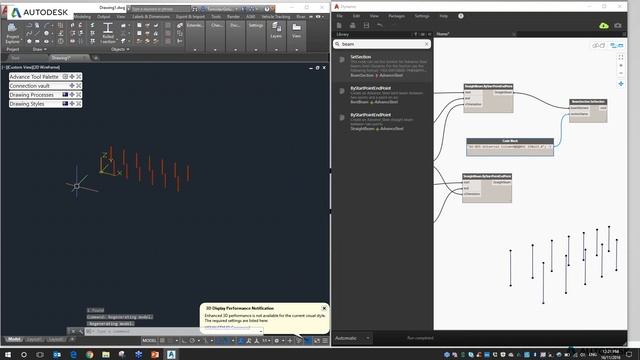The height and width of the screenshot is (360, 640).
Task: Click the info circle icon in Dynamo menu bar
Action: [461, 16]
